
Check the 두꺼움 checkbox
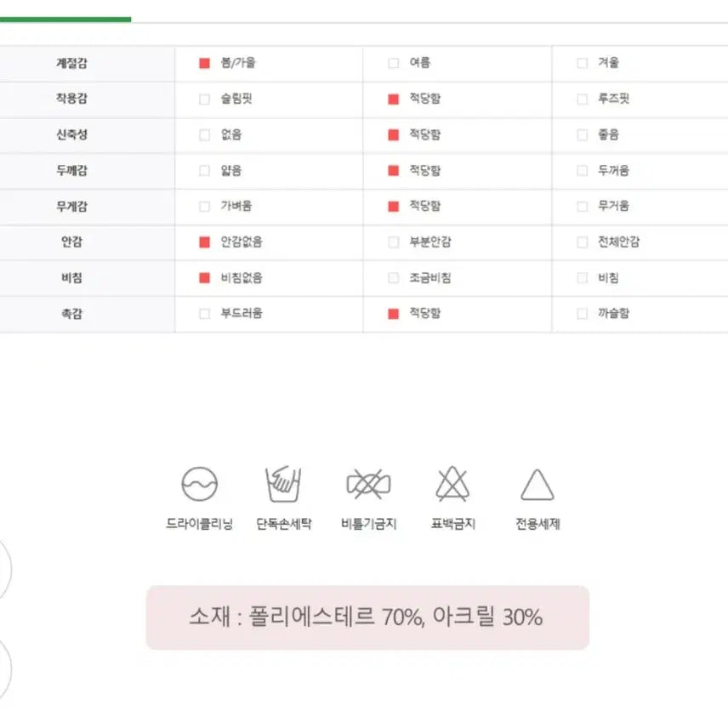583,170
